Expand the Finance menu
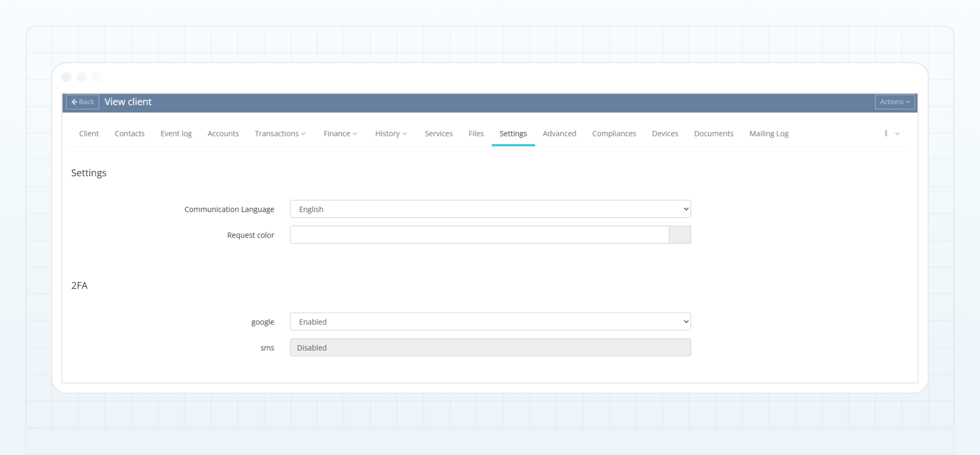Viewport: 980px width, 455px height. (x=340, y=134)
